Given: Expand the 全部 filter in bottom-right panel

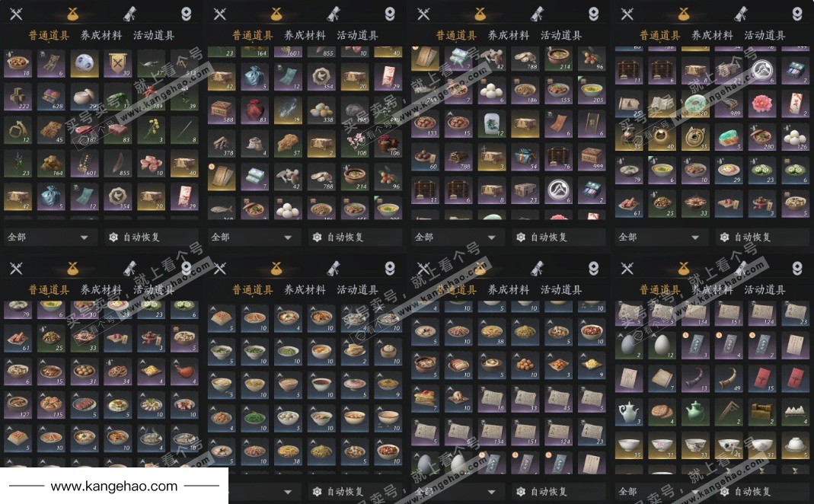Looking at the screenshot, I should pos(661,491).
